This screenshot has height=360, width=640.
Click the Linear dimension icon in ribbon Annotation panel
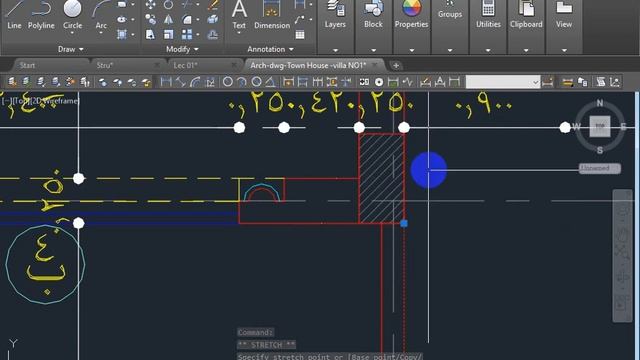pos(300,4)
